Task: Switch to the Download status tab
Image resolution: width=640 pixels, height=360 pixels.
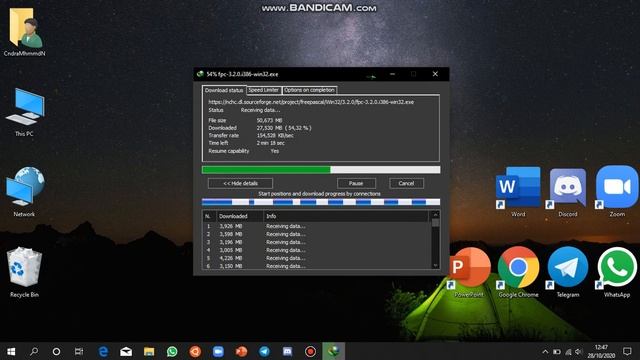Action: point(224,90)
